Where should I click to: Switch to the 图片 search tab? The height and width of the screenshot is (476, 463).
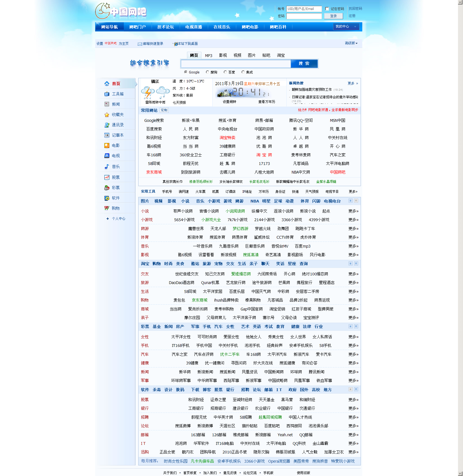[x=252, y=55]
